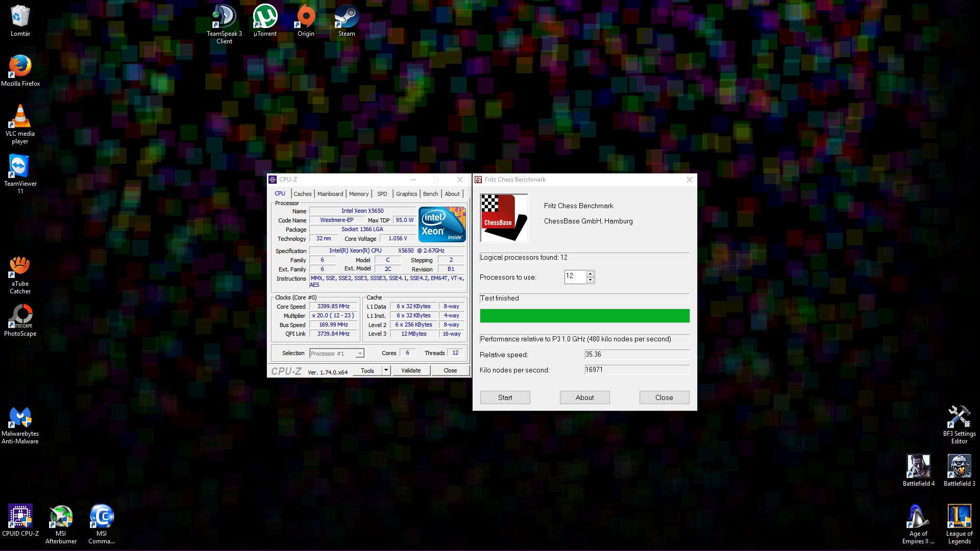Click the ChessBase logo image
The height and width of the screenshot is (551, 980).
pyautogui.click(x=504, y=218)
